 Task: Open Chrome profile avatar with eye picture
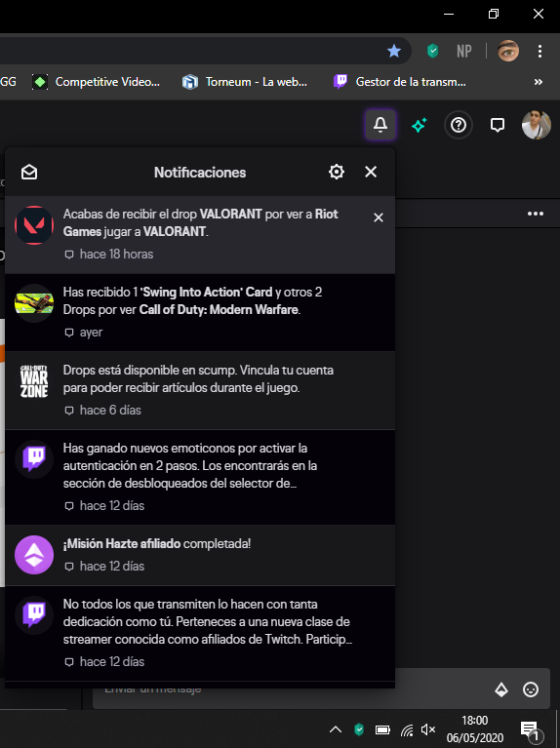pos(508,51)
